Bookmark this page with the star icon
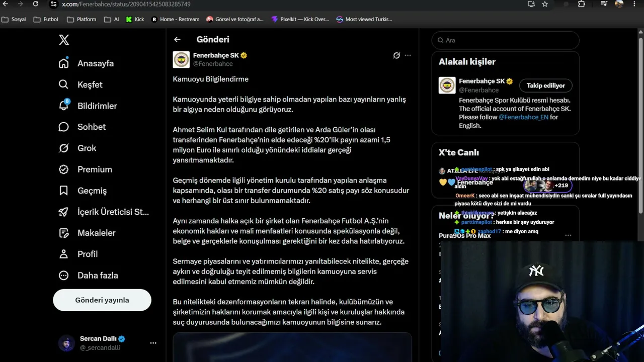 pos(545,4)
